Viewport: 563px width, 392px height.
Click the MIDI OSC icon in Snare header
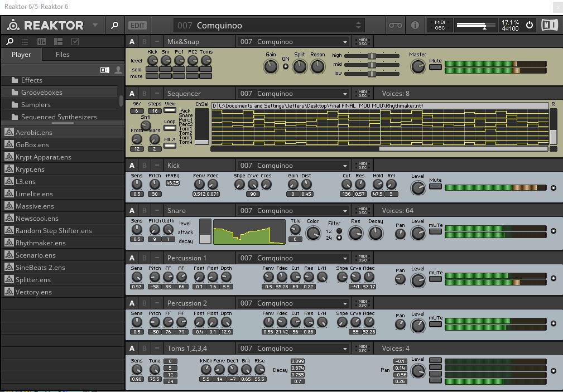click(x=363, y=211)
